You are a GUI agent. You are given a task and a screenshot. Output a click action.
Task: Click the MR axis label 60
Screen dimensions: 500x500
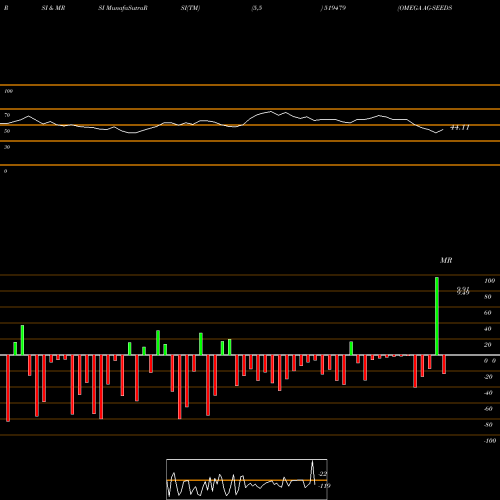(488, 313)
